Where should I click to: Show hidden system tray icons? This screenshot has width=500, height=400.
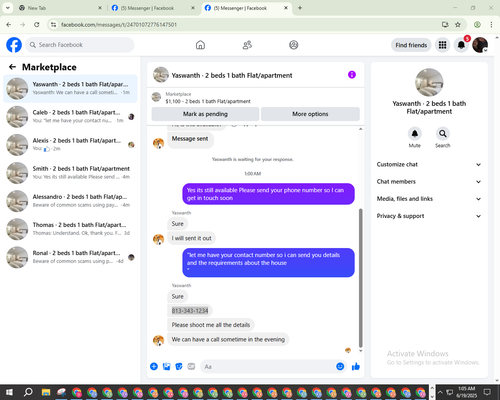pyautogui.click(x=440, y=392)
